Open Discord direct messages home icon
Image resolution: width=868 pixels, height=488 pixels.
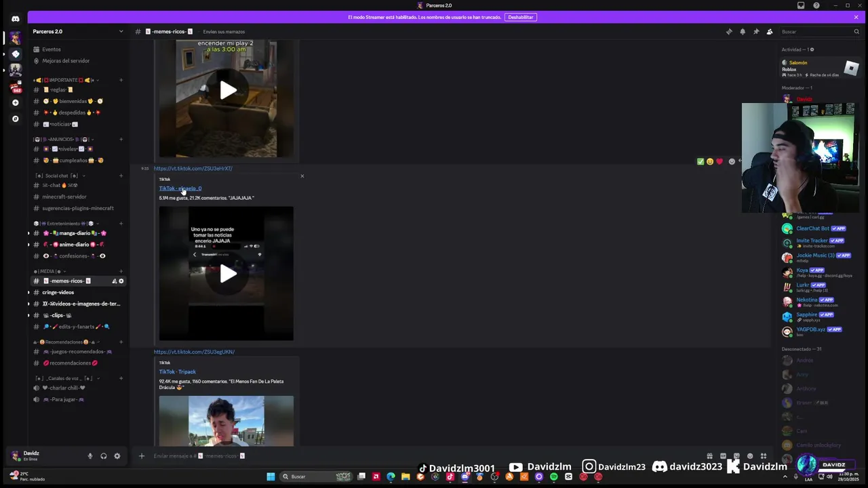click(16, 18)
